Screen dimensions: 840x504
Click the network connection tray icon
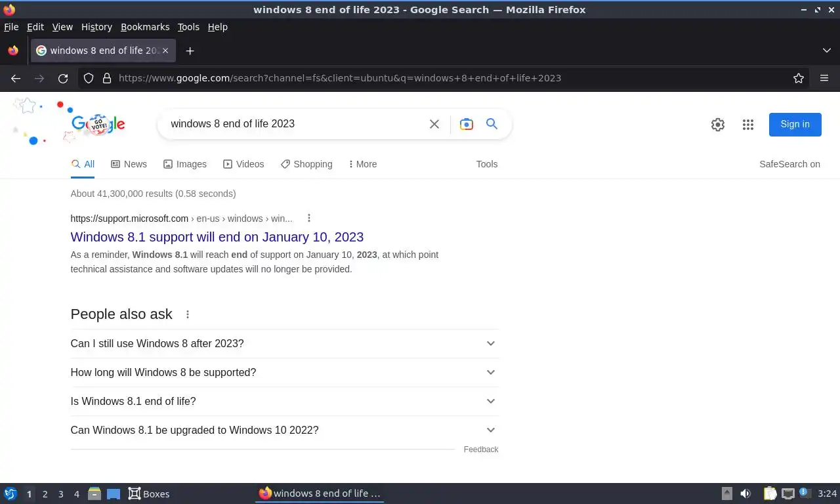(788, 493)
